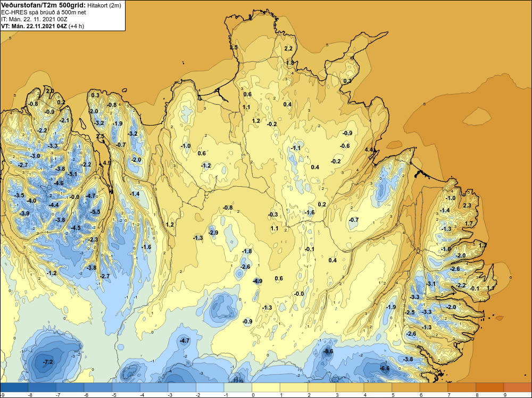Click the legend tick label '9'
The height and width of the screenshot is (398, 532).
[505, 395]
